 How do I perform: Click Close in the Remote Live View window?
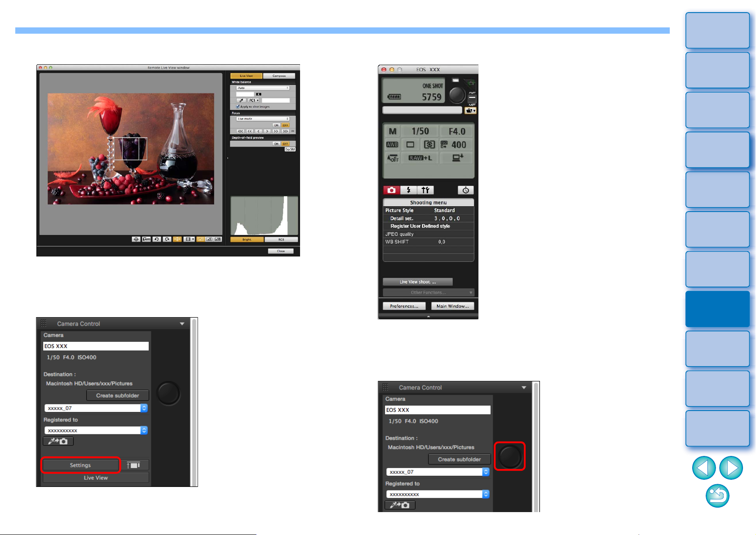tap(281, 251)
